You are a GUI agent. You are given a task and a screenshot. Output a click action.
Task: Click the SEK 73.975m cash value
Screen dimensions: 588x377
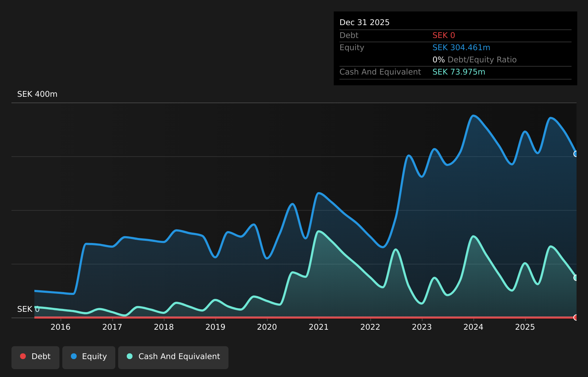tap(459, 72)
